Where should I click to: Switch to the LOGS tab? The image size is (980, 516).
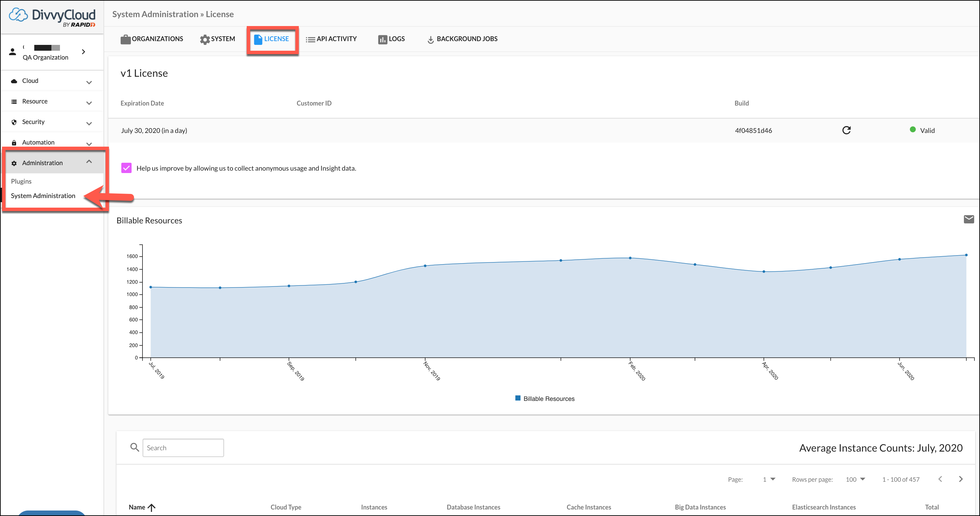[396, 39]
